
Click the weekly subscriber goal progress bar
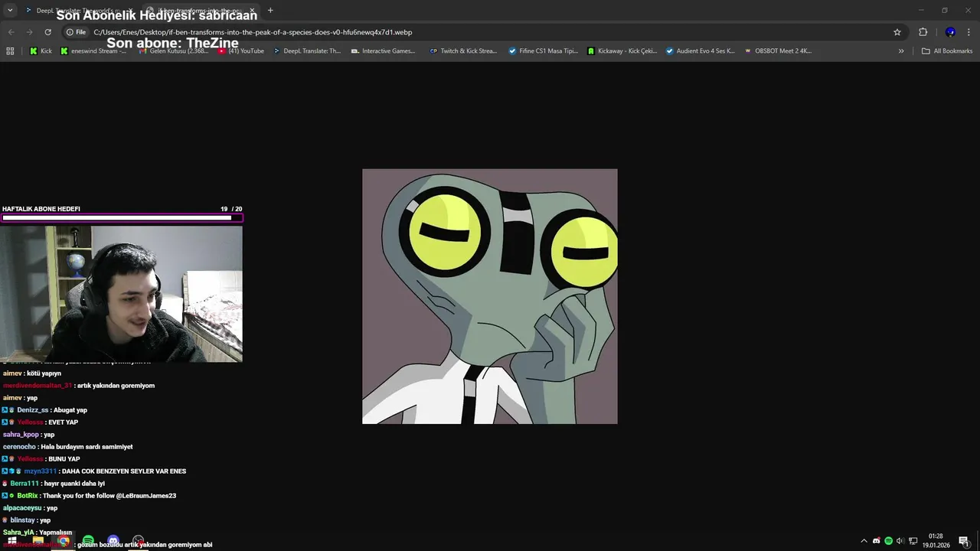122,218
